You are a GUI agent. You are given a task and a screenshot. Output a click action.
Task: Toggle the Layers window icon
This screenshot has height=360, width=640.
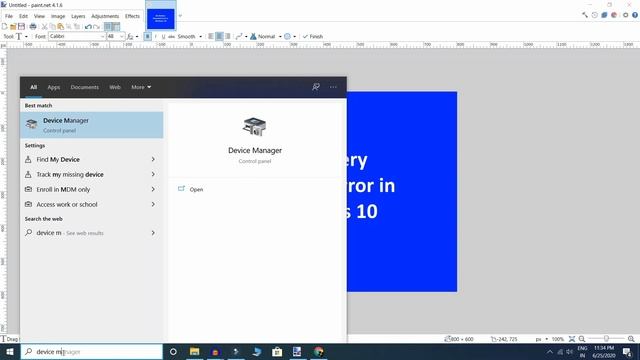pyautogui.click(x=604, y=15)
